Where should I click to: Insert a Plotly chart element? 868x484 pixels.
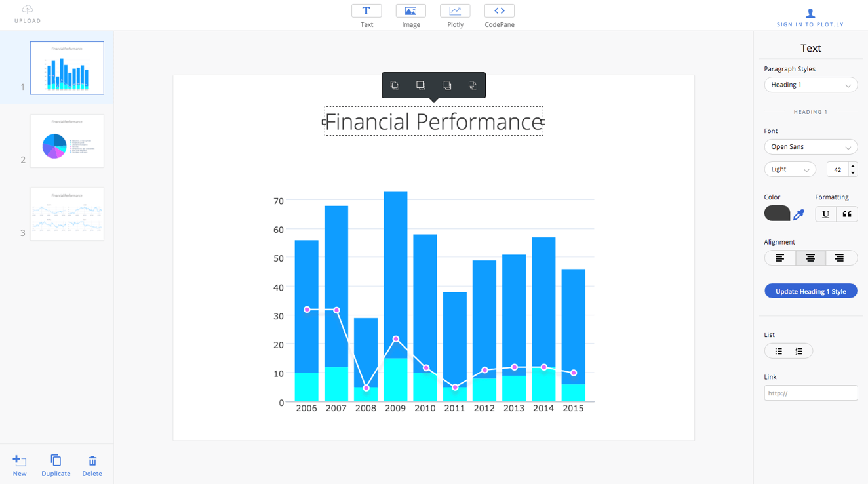point(455,10)
